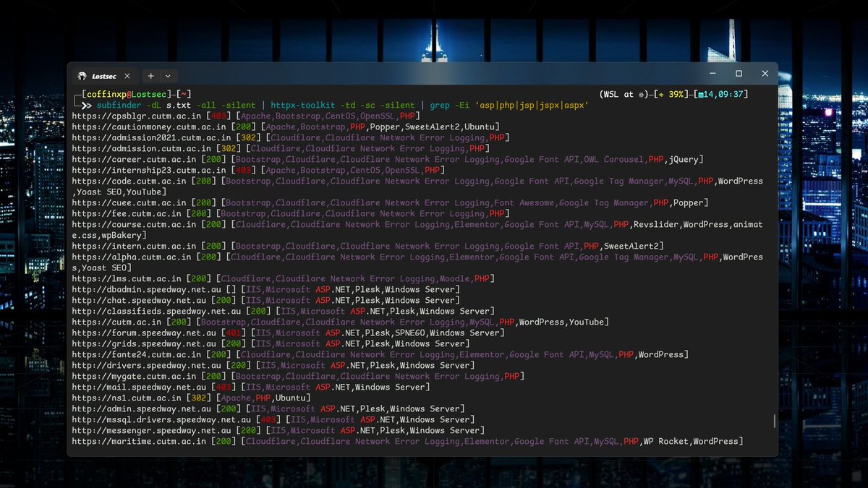The height and width of the screenshot is (488, 868).
Task: Open a new terminal tab with plus button
Action: (x=150, y=76)
